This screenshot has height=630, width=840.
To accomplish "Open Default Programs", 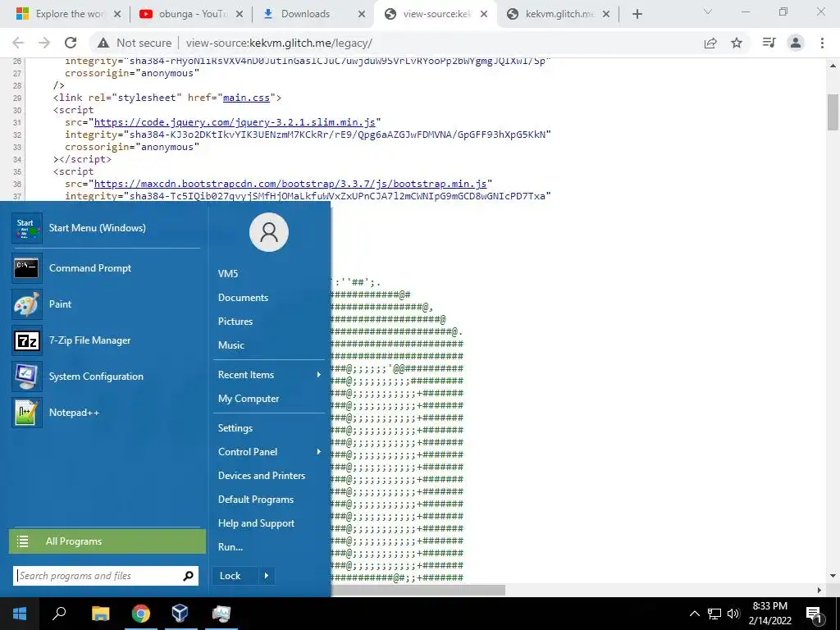I will pyautogui.click(x=256, y=500).
